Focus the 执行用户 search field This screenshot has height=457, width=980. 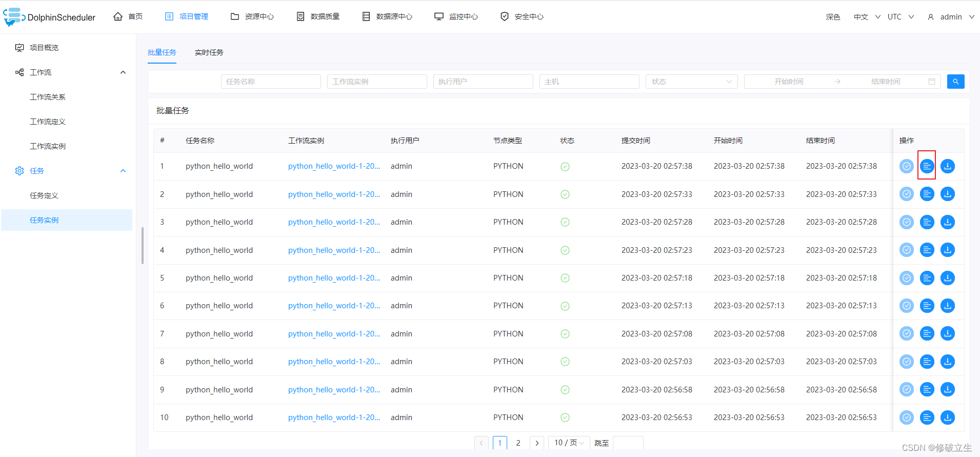click(483, 82)
